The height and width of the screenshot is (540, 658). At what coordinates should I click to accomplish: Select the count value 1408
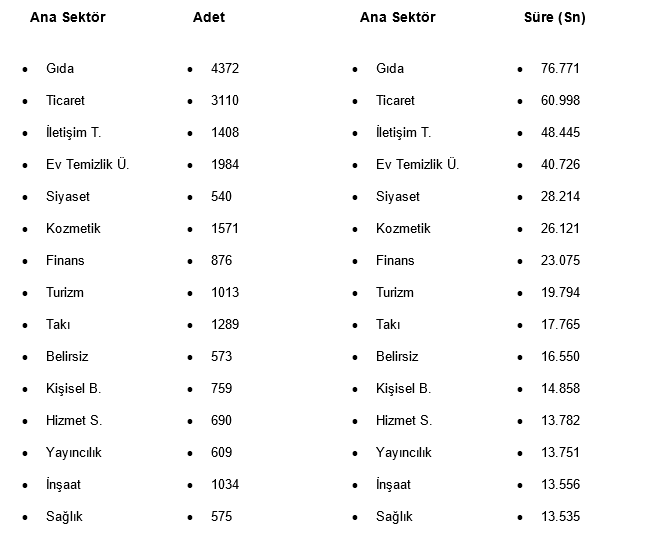[x=225, y=133]
